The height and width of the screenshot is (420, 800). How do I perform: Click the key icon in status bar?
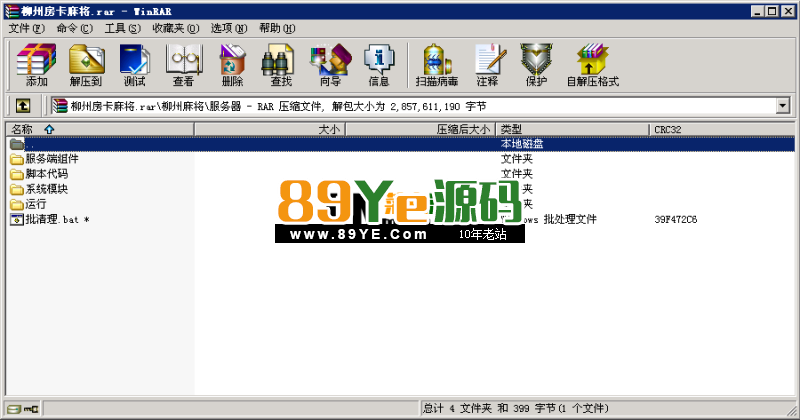click(31, 409)
